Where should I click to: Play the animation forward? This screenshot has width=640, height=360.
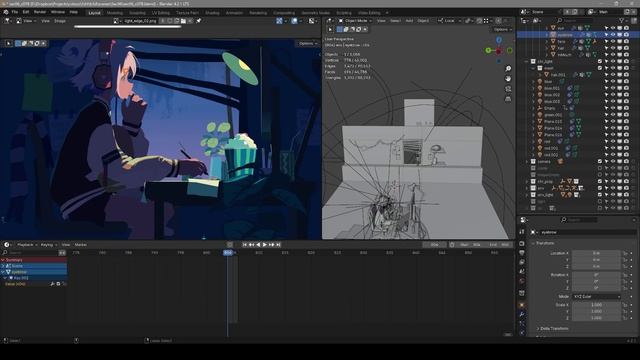click(x=265, y=245)
